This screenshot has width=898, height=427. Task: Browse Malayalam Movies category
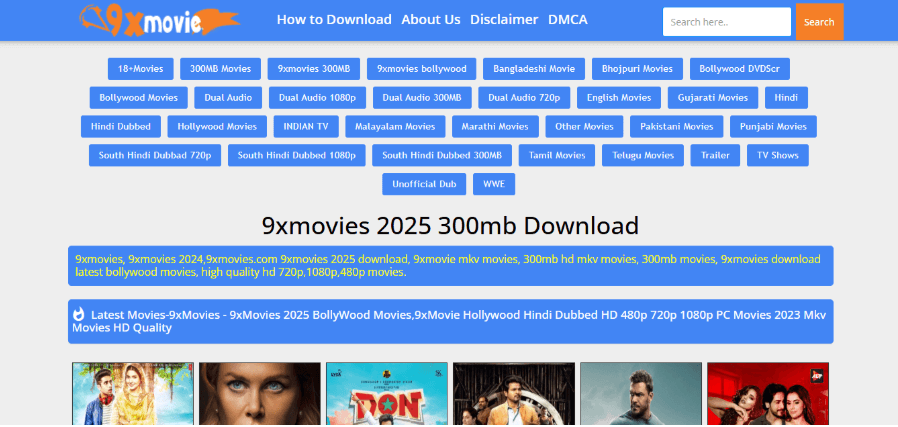pyautogui.click(x=395, y=126)
